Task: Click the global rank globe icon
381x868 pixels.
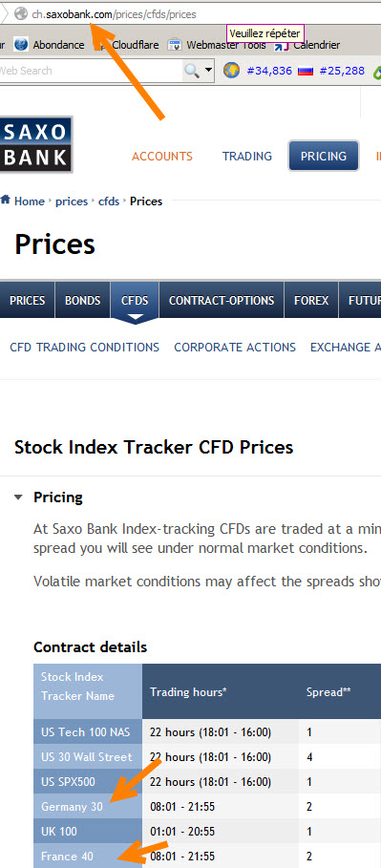Action: tap(231, 71)
